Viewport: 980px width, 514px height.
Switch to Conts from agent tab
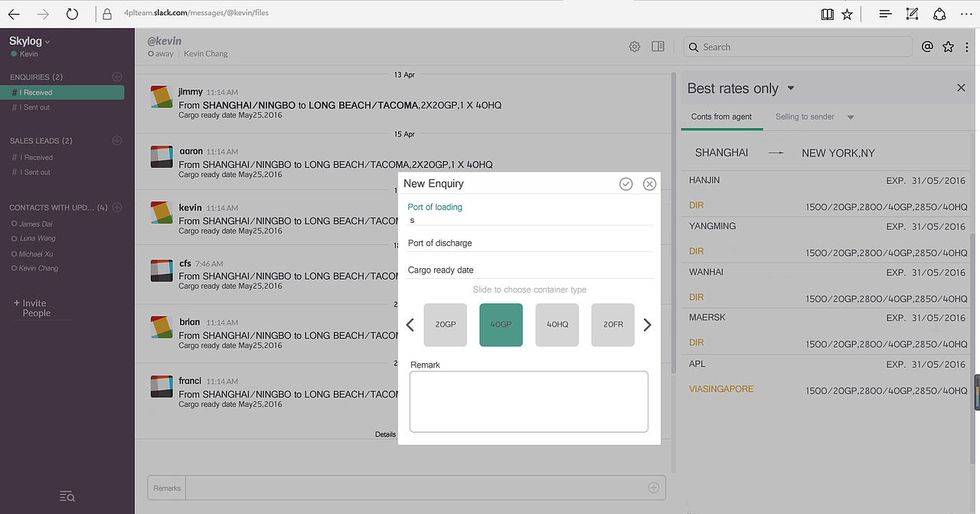[721, 117]
